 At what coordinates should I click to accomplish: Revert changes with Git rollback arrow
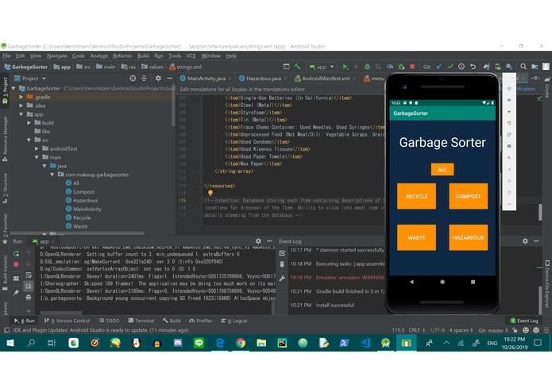pos(473,67)
